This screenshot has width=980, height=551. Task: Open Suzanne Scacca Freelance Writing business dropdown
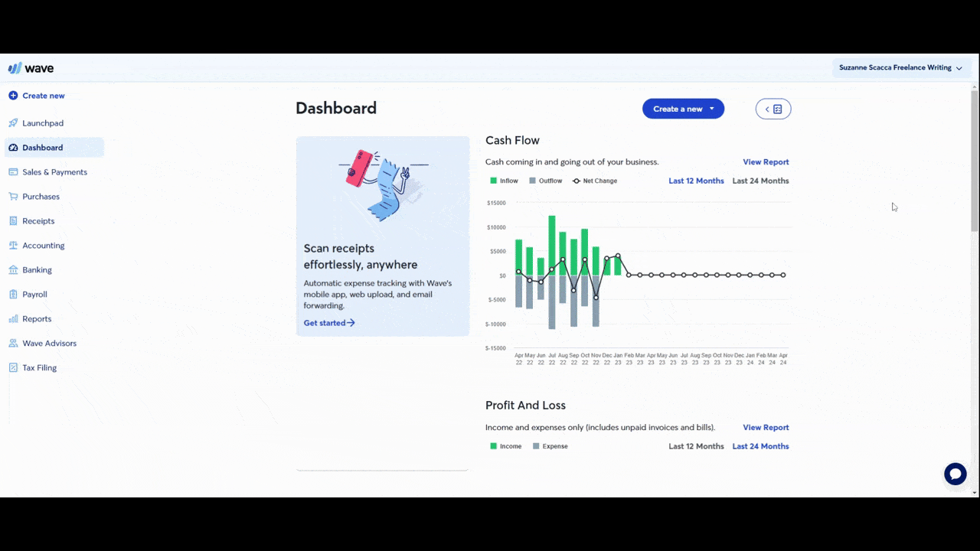click(x=901, y=68)
